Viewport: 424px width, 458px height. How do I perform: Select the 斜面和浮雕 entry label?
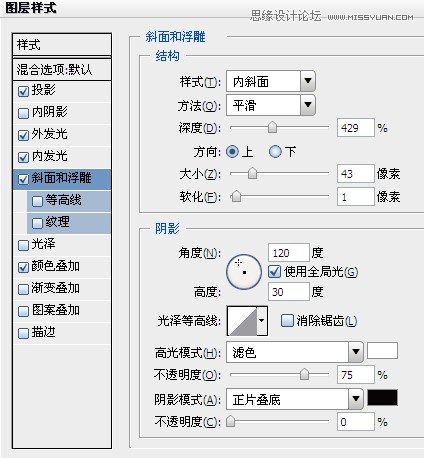click(x=61, y=178)
